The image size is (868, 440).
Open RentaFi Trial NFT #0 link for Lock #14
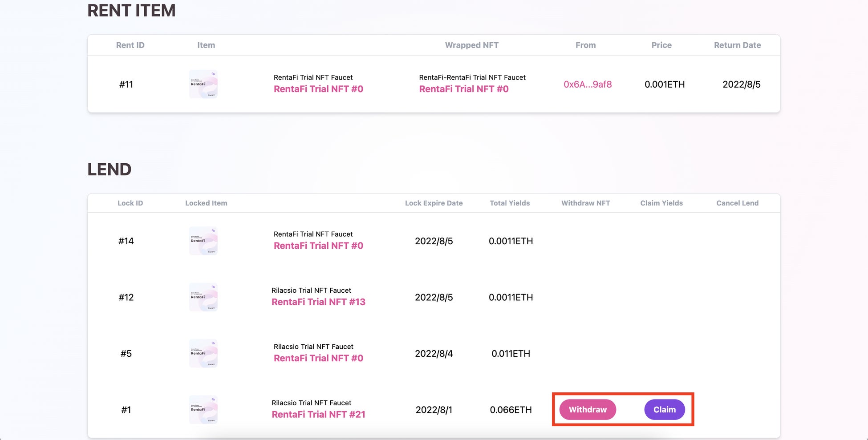coord(318,246)
